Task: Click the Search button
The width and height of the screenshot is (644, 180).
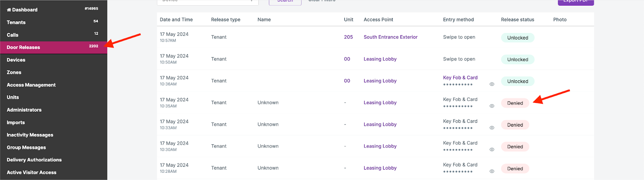Action: coord(285,1)
